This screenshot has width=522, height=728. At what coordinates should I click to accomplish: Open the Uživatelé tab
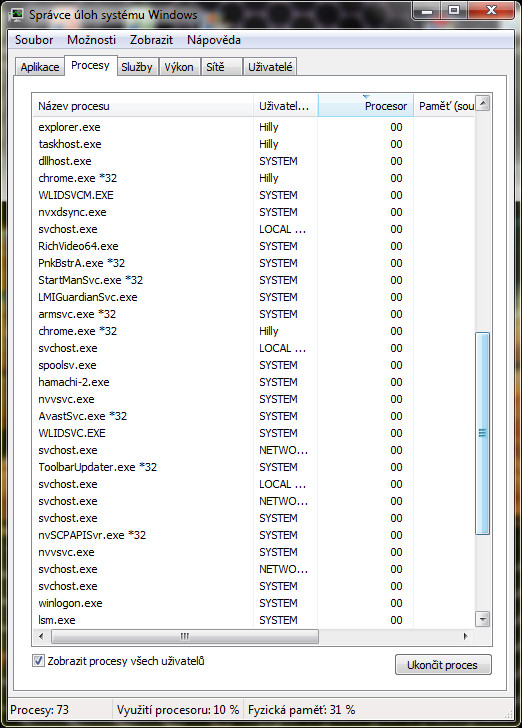(270, 67)
